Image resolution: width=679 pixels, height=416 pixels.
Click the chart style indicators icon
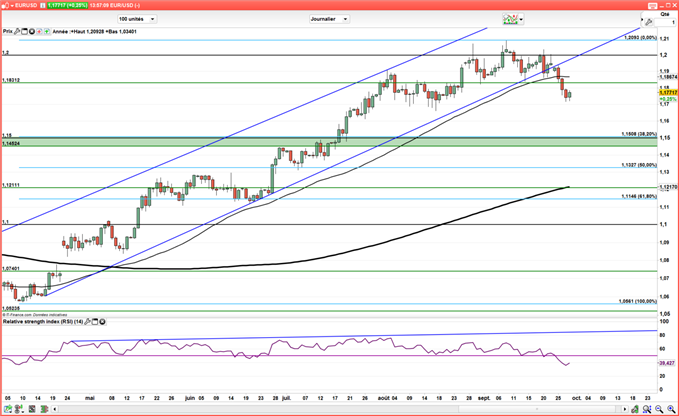(x=510, y=19)
